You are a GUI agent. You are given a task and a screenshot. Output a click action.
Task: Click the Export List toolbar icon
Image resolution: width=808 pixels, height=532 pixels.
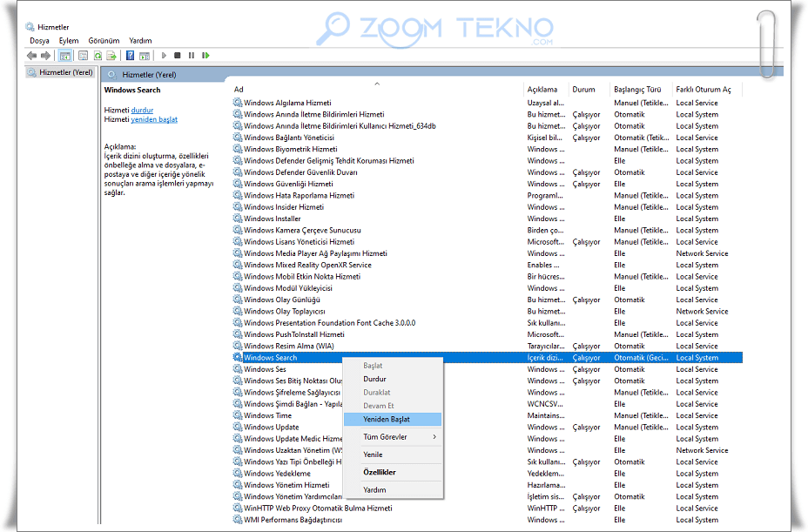pyautogui.click(x=111, y=55)
